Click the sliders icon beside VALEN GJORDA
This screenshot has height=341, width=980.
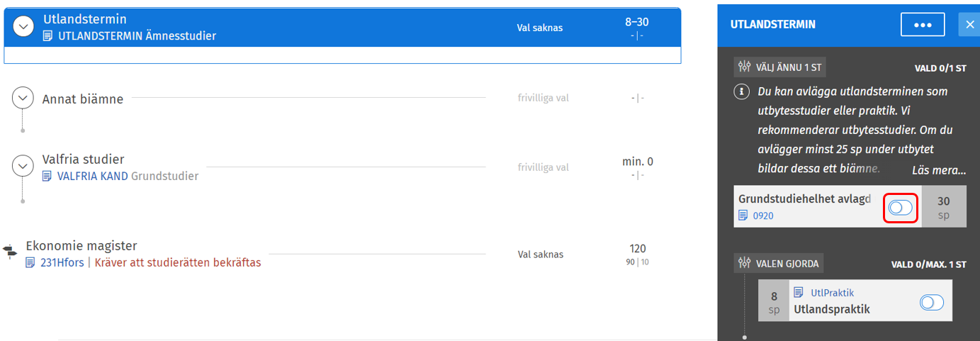[x=744, y=263]
